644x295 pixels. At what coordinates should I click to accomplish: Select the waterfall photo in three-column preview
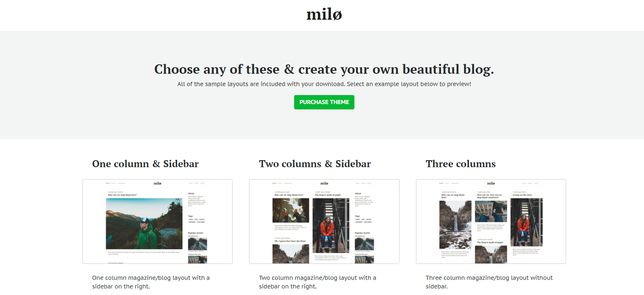click(456, 225)
